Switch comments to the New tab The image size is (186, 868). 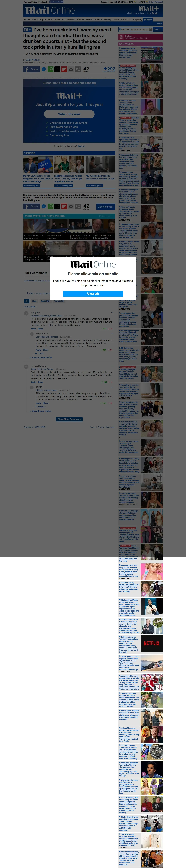(34, 301)
